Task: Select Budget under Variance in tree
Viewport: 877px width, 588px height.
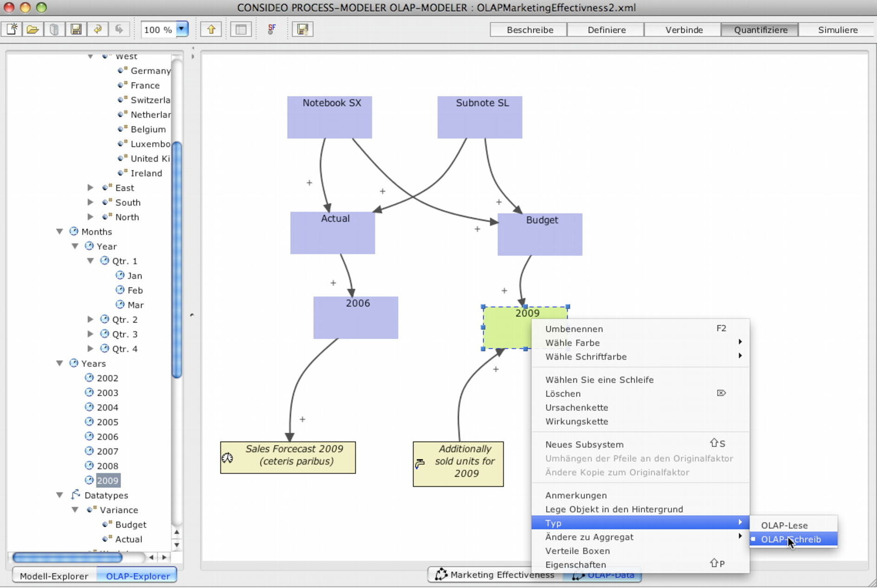Action: click(x=130, y=524)
